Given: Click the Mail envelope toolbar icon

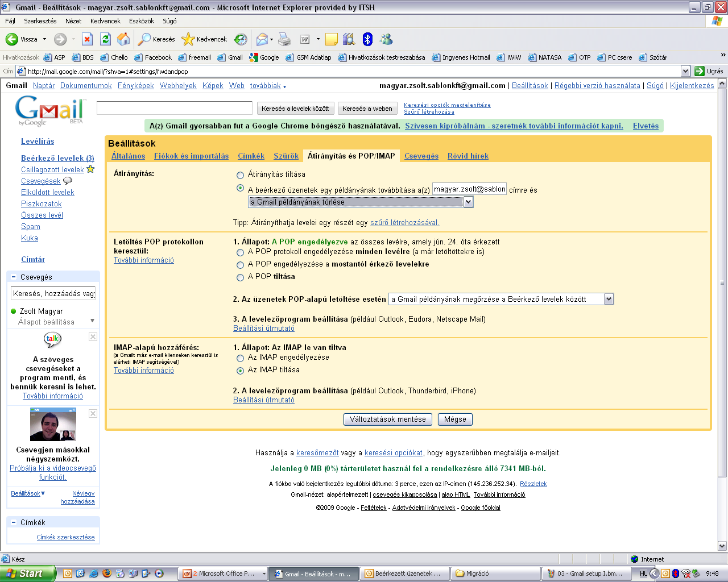Looking at the screenshot, I should 262,39.
